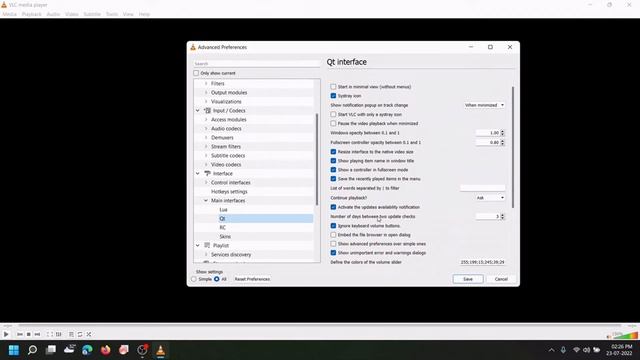640x360 pixels.
Task: Open the weather widget on taskbar
Action: click(69, 349)
